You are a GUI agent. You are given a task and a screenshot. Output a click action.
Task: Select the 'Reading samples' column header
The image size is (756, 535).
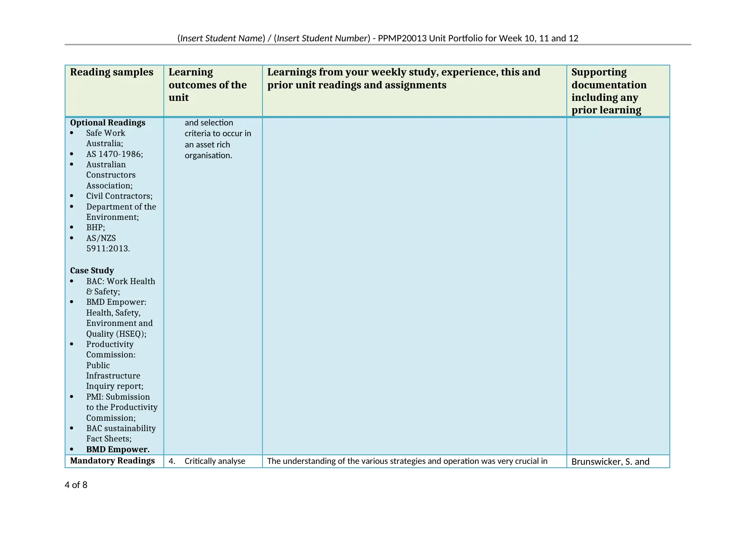click(112, 72)
